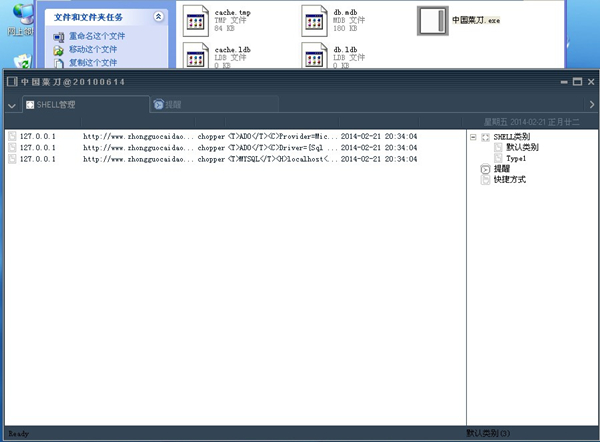Click the 提醒 reminder icon in tree
This screenshot has width=600, height=442.
486,169
